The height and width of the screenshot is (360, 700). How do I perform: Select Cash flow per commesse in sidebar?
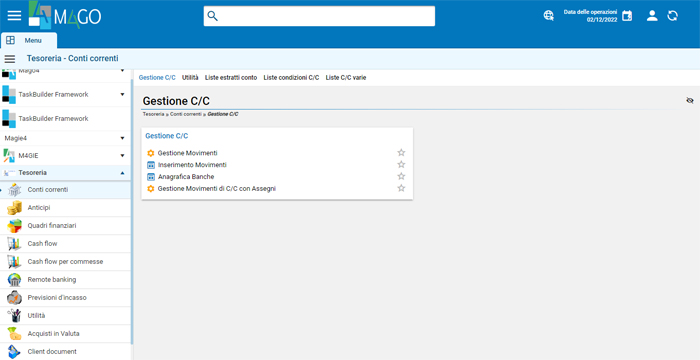coord(65,262)
